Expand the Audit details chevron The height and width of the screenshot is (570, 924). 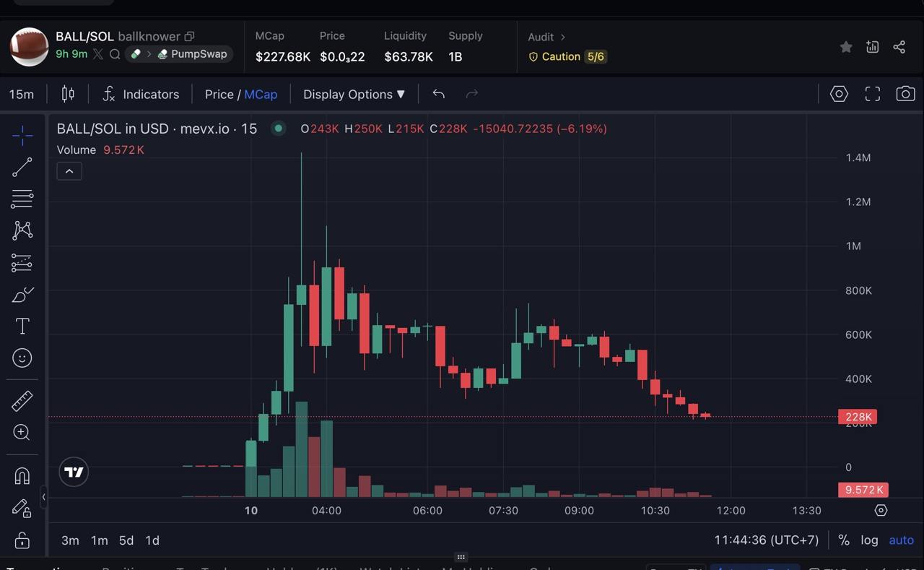click(563, 37)
